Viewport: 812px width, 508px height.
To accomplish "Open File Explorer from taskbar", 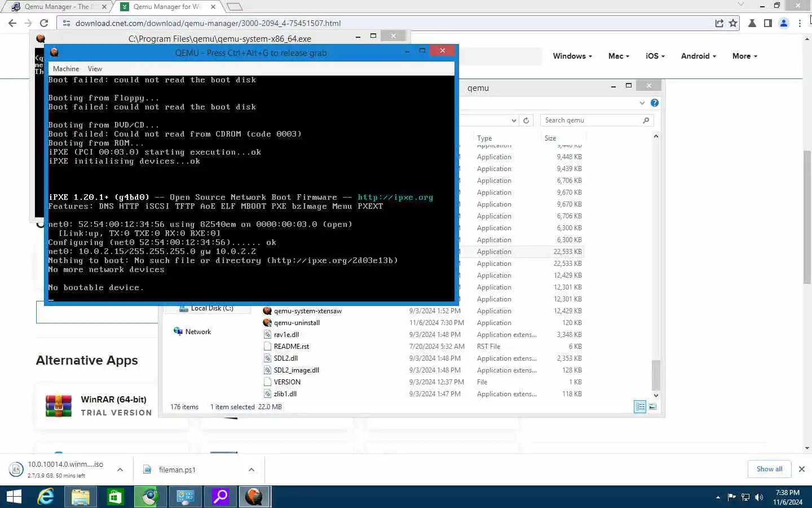I will pos(80,497).
